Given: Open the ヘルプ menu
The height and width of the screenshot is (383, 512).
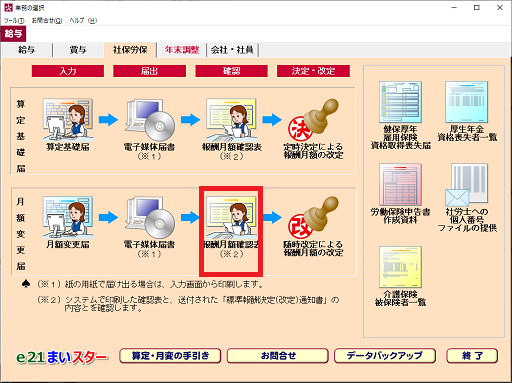Looking at the screenshot, I should tap(83, 20).
